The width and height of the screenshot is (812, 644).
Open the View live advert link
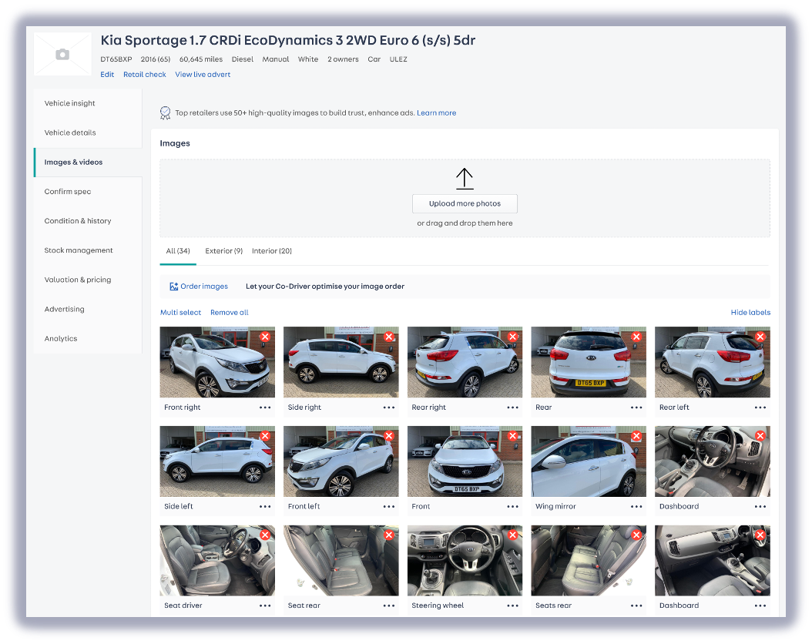(203, 75)
